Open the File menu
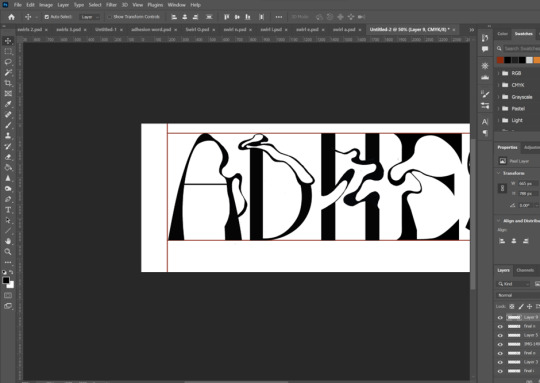540x383 pixels. 18,5
